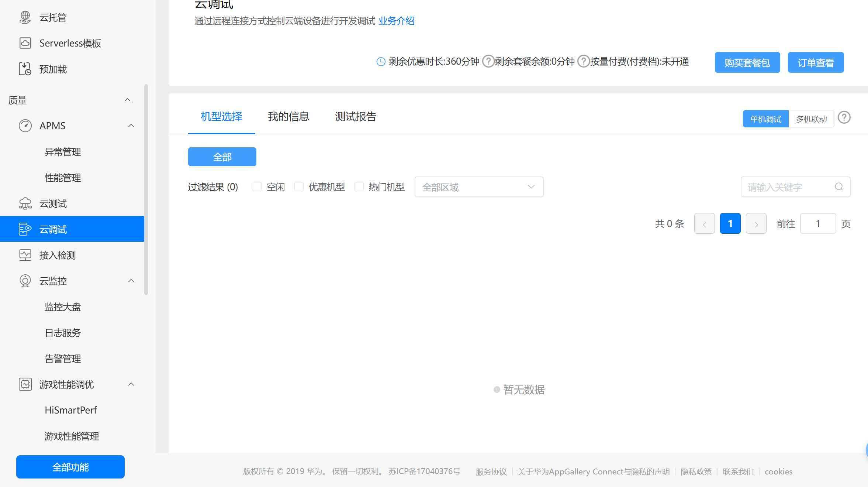Click the 云测试 cloud network icon
Screen dimensions: 868x487
(x=25, y=203)
